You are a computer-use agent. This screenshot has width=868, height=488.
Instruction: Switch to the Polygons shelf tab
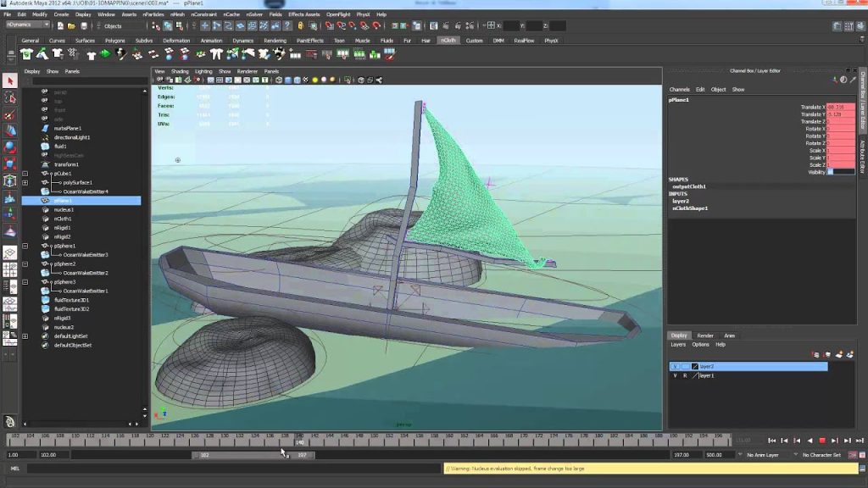point(115,41)
